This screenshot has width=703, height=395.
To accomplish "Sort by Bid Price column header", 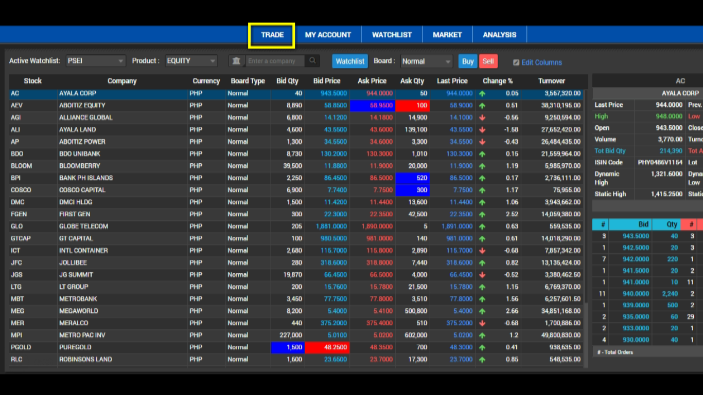I will coord(326,81).
